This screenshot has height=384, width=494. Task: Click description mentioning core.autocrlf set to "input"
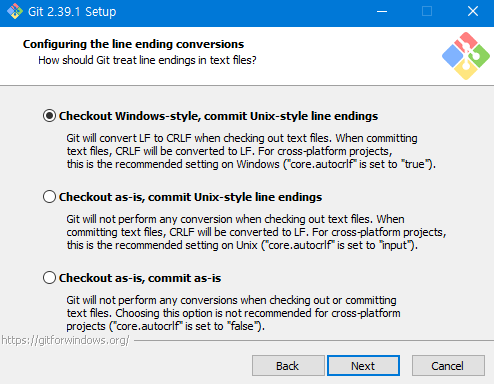tap(256, 232)
